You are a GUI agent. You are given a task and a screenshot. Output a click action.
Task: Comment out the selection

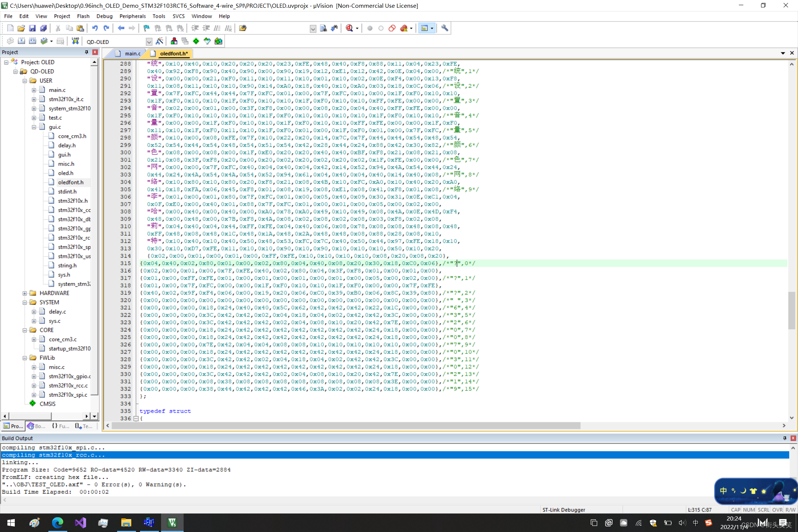coord(217,28)
